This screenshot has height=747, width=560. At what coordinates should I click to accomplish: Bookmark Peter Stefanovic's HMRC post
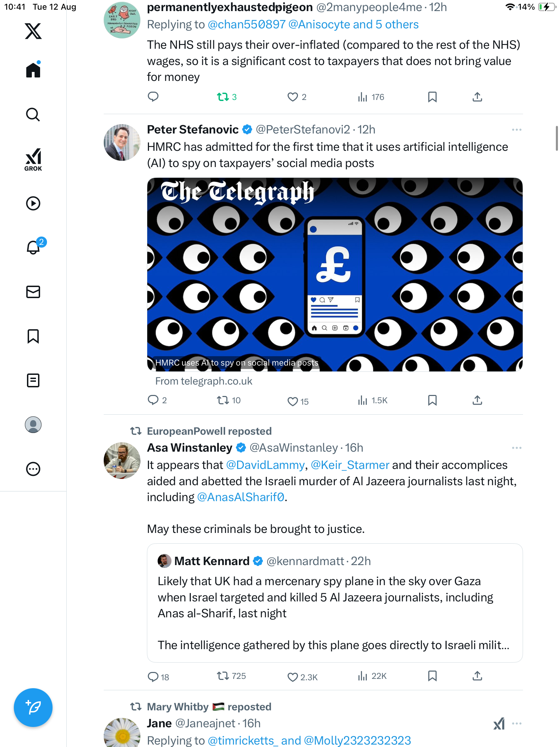(x=432, y=400)
